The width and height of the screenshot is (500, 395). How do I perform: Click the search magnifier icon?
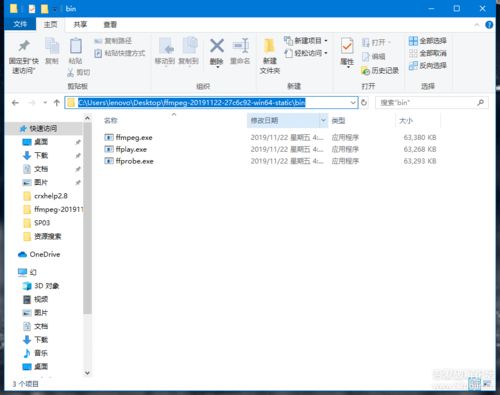point(481,102)
